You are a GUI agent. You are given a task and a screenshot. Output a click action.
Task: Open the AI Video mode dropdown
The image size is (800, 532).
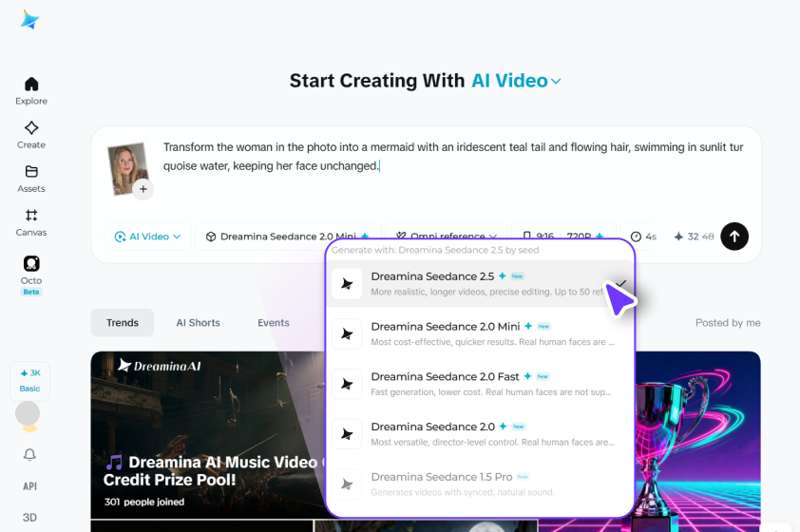[147, 237]
